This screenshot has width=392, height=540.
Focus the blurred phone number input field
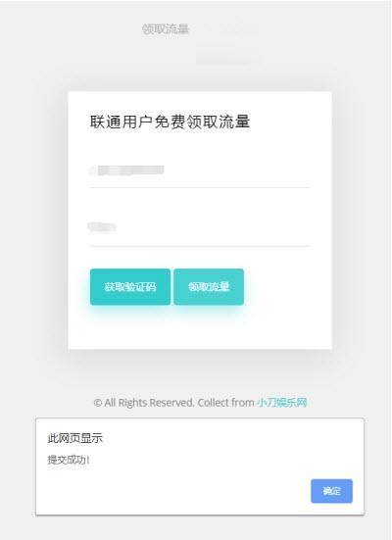(200, 171)
